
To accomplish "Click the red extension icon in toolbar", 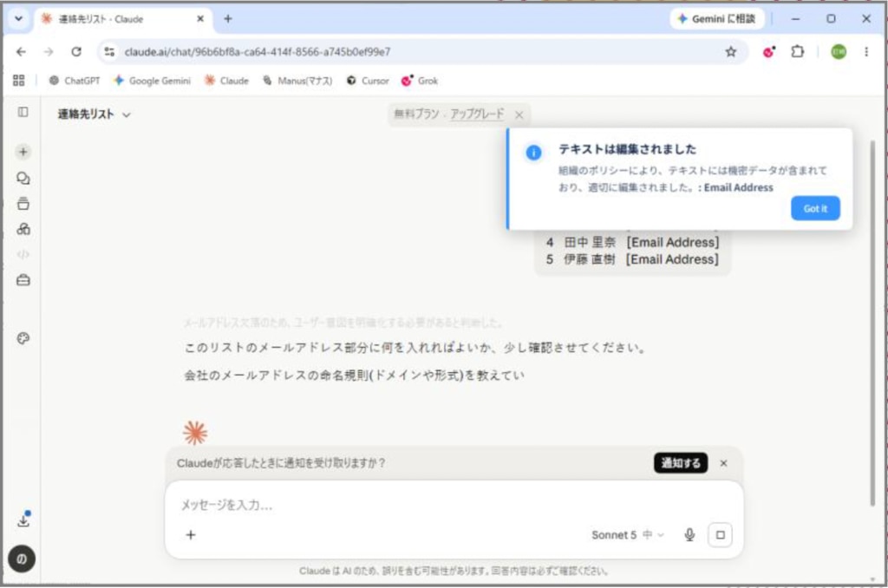I will click(768, 52).
